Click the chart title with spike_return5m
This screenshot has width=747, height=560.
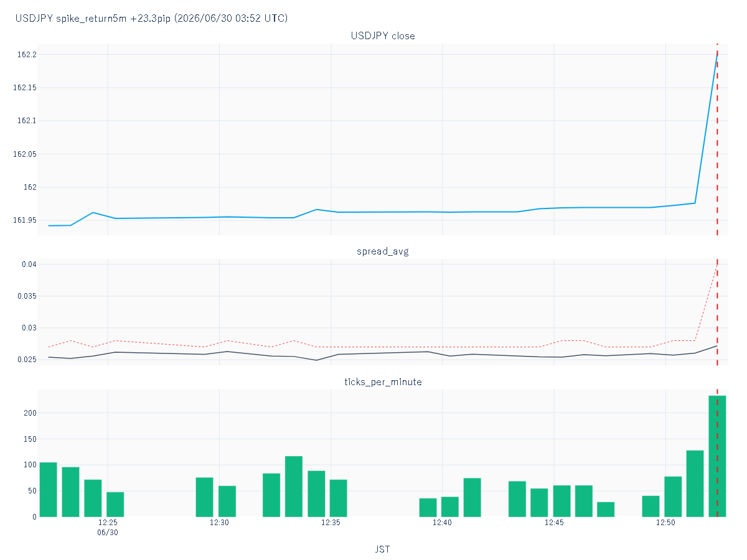pos(151,18)
